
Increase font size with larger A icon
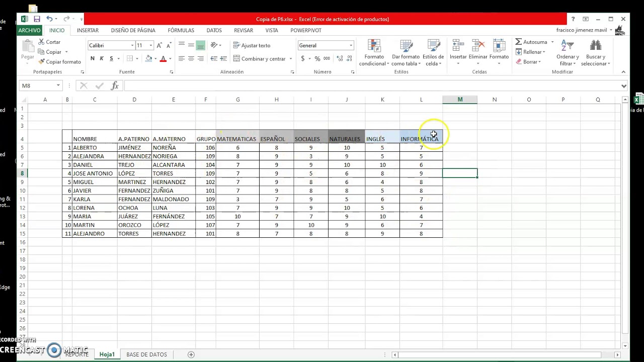(159, 45)
